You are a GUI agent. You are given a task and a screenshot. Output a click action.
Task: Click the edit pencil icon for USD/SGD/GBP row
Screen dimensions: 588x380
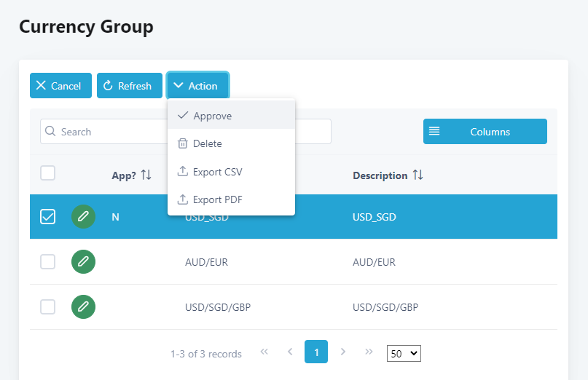tap(83, 307)
